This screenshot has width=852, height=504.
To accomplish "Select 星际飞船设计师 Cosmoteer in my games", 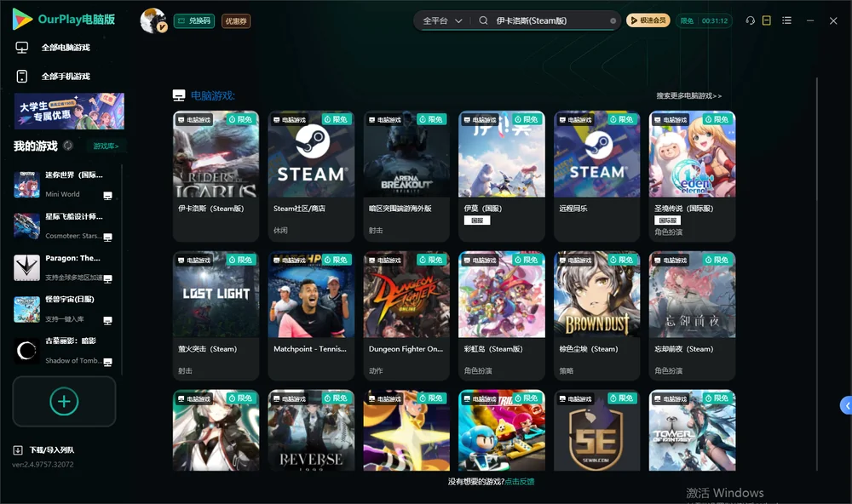I will pos(64,226).
